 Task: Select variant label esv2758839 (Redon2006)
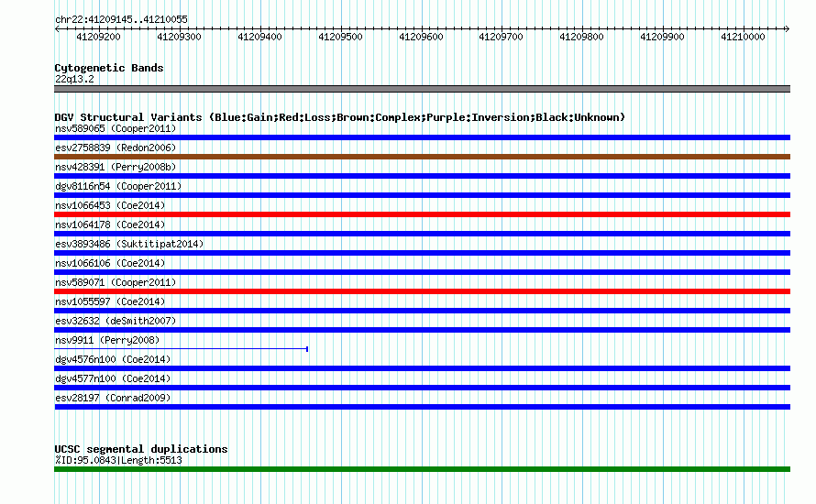coord(116,148)
